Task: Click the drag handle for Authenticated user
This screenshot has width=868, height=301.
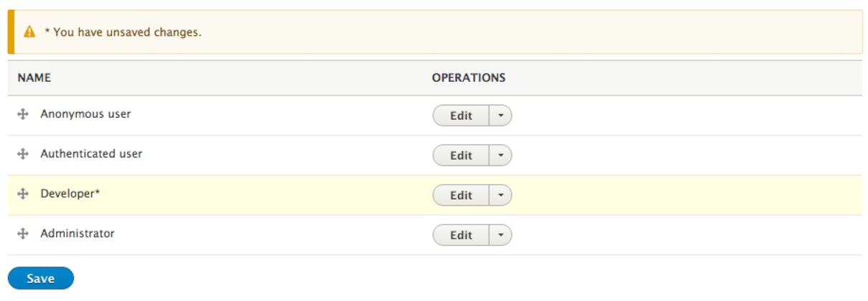Action: point(23,154)
